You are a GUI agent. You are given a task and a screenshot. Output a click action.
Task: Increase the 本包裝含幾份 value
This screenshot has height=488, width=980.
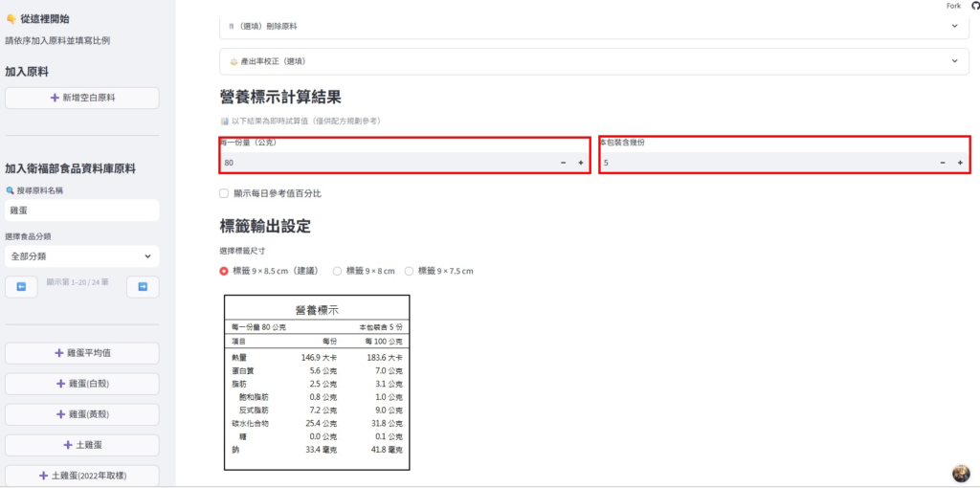(x=960, y=163)
